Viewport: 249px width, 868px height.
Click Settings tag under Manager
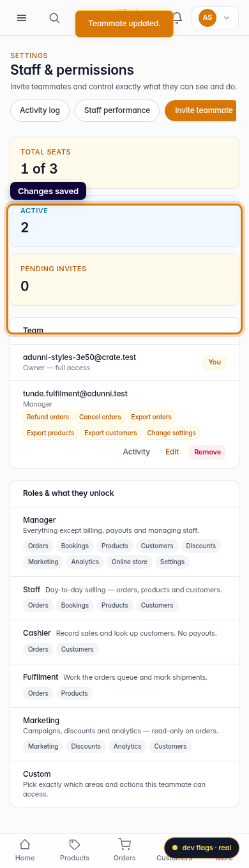point(172,562)
